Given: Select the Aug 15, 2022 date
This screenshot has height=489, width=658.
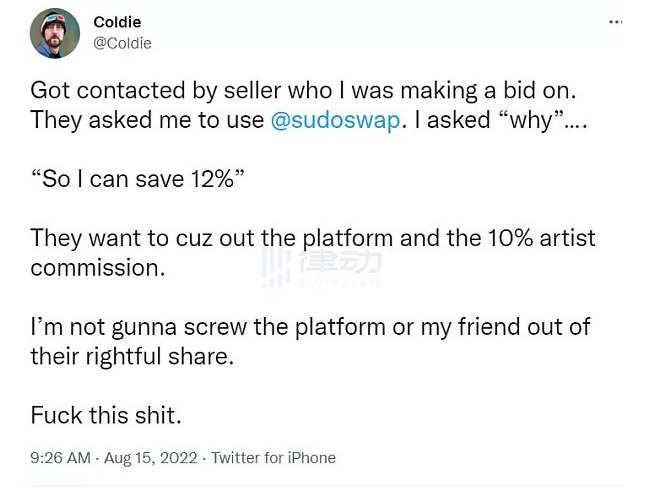Looking at the screenshot, I should tap(151, 458).
